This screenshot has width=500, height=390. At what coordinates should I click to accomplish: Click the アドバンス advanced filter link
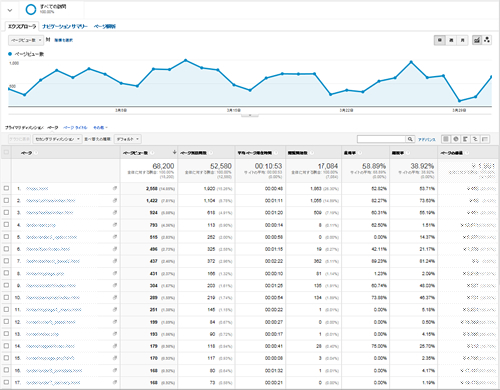[427, 139]
